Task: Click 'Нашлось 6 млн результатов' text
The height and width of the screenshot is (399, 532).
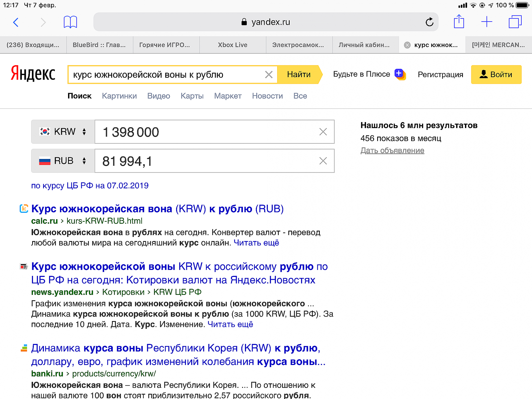Action: point(419,125)
